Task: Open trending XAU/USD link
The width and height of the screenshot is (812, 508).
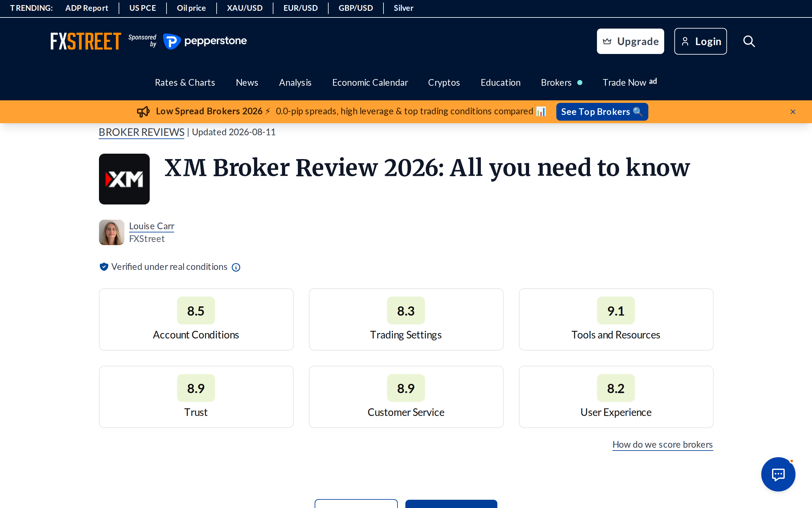Action: pyautogui.click(x=245, y=8)
